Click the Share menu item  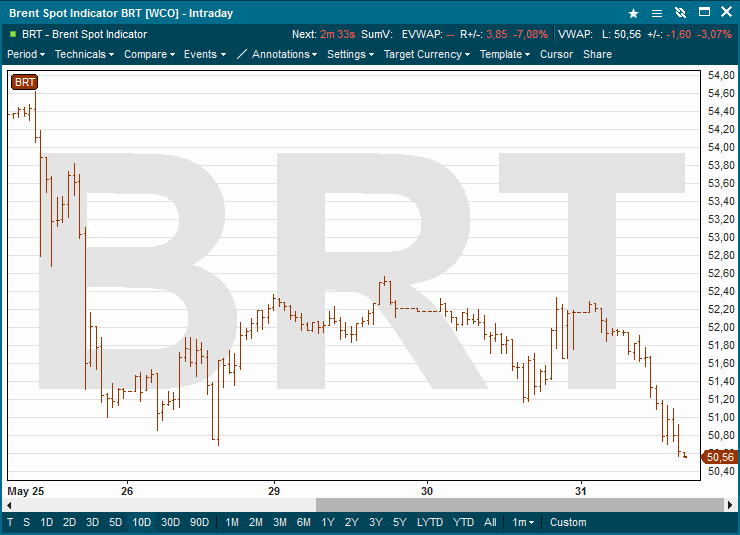tap(597, 54)
